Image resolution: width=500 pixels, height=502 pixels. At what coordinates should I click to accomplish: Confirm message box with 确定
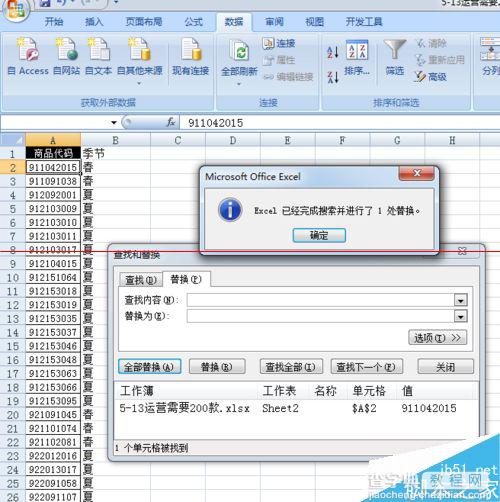tap(319, 235)
